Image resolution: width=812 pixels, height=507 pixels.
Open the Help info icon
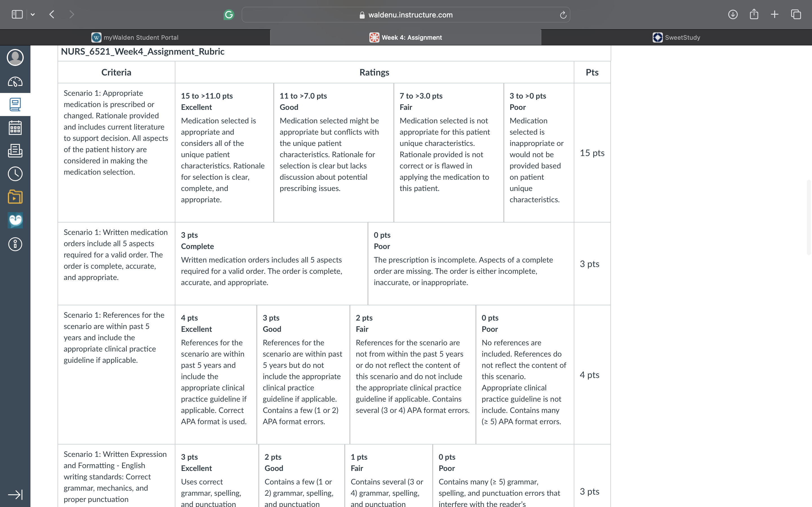[x=15, y=244]
